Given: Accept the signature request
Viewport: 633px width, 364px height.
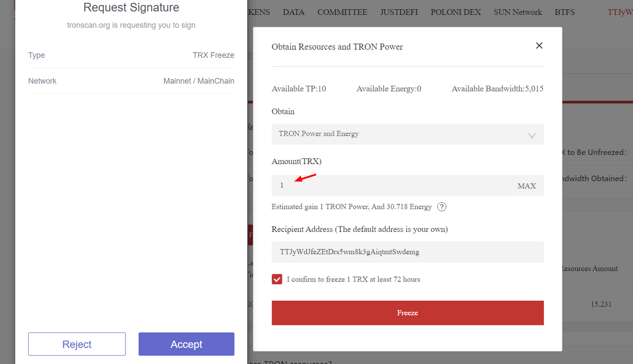Looking at the screenshot, I should pyautogui.click(x=186, y=344).
